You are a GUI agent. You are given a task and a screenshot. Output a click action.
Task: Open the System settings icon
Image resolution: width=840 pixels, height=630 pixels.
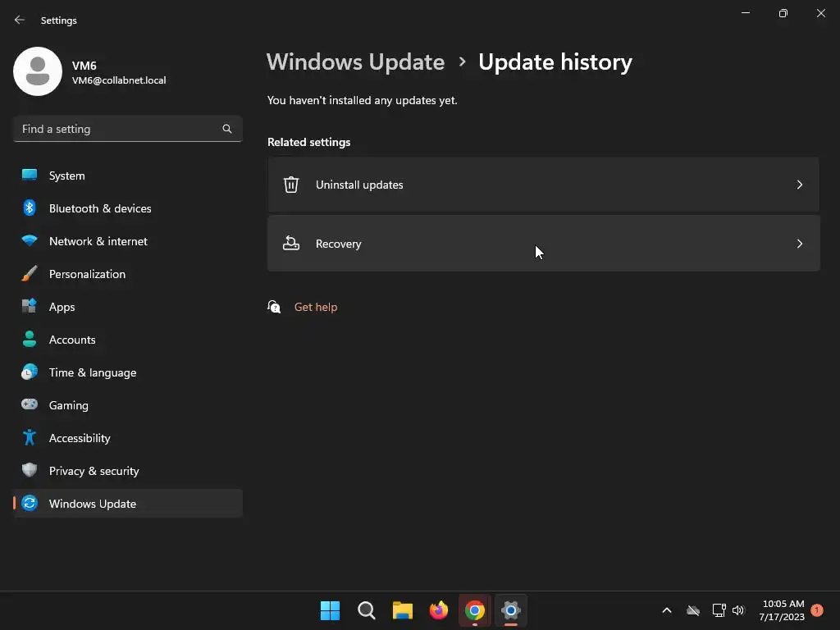(30, 176)
